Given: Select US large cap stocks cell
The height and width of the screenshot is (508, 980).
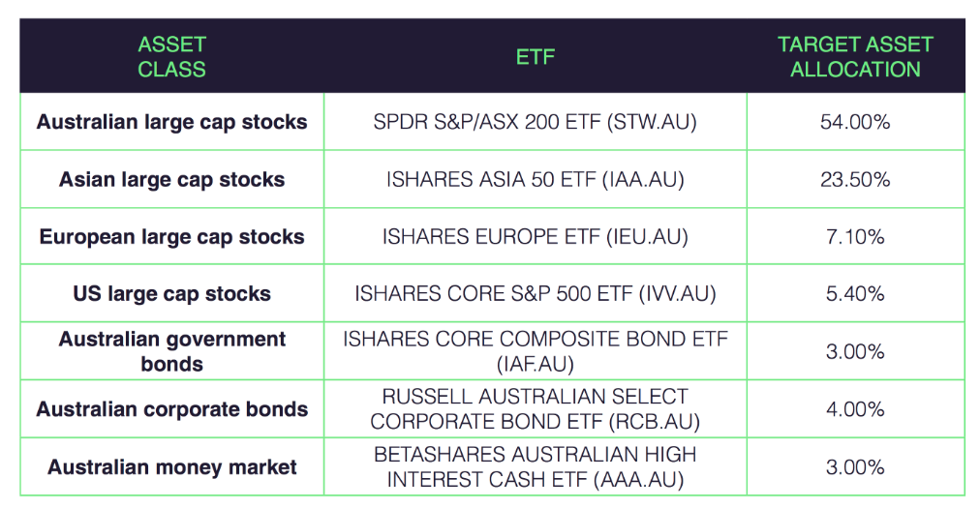Looking at the screenshot, I should 171,294.
